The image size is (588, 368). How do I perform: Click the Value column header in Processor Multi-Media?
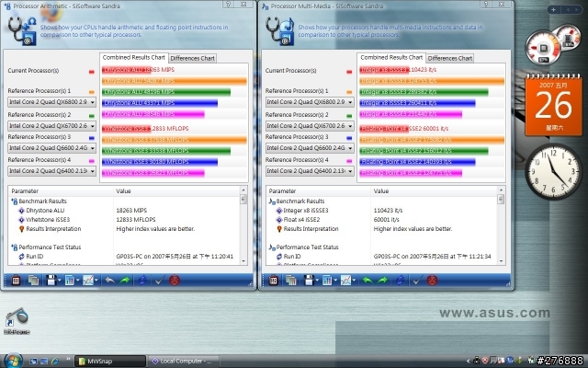pos(434,191)
